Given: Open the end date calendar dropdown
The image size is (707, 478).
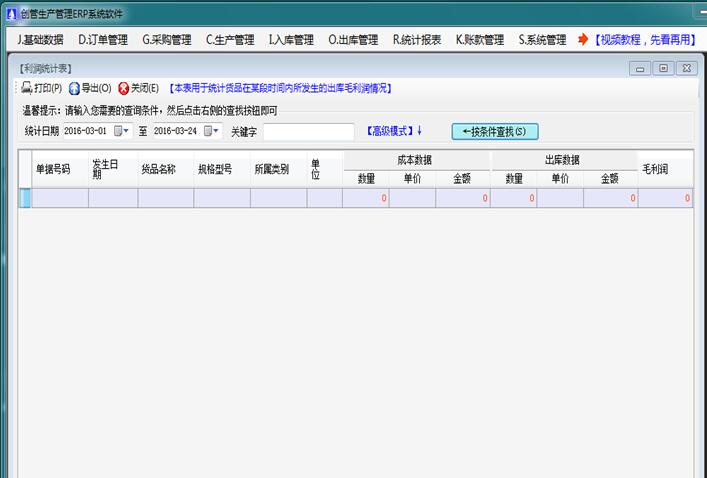Looking at the screenshot, I should coord(211,131).
